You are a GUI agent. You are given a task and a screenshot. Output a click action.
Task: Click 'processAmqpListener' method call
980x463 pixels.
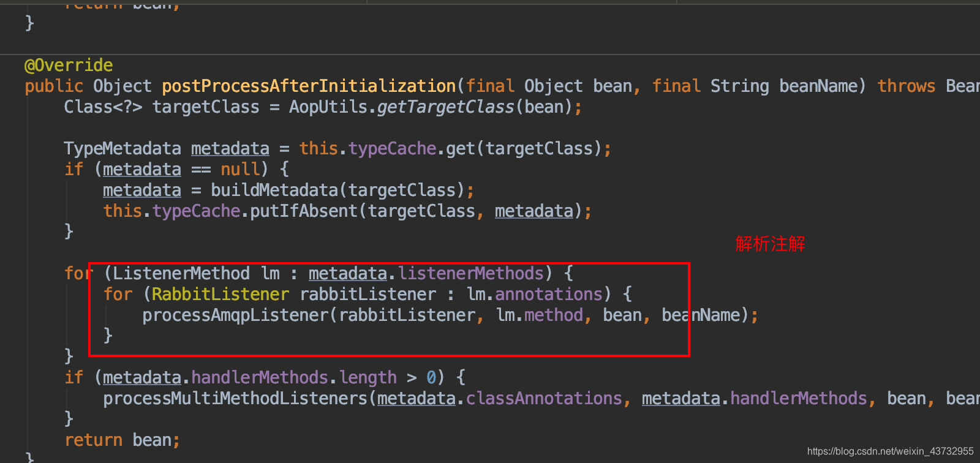point(235,315)
